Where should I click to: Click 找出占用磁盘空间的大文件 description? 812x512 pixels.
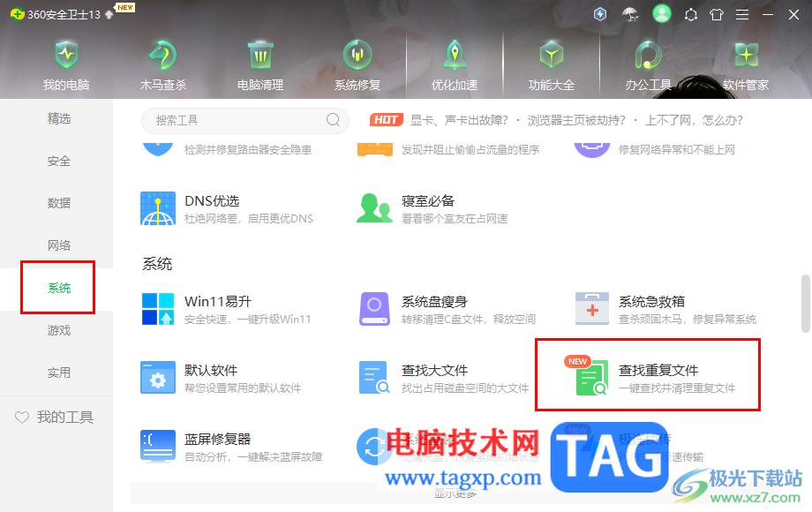click(465, 388)
